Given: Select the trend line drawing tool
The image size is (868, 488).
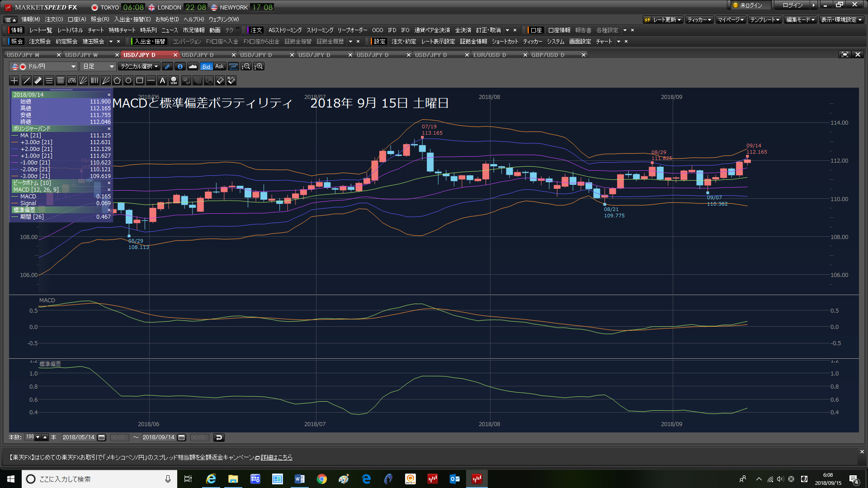Looking at the screenshot, I should pyautogui.click(x=26, y=80).
